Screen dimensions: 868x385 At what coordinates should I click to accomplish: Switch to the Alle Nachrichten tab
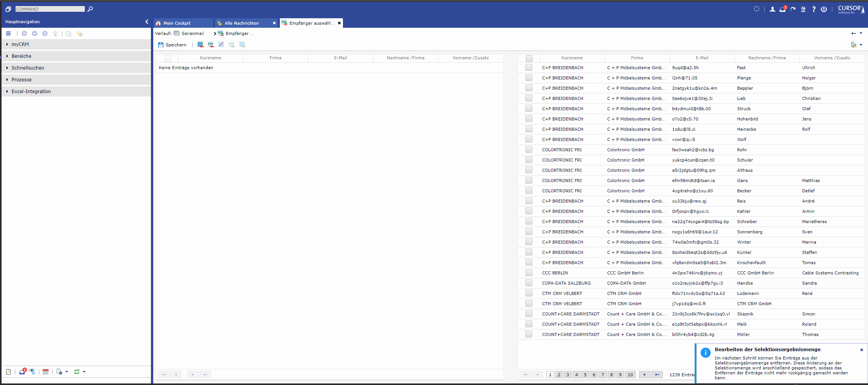click(x=241, y=23)
